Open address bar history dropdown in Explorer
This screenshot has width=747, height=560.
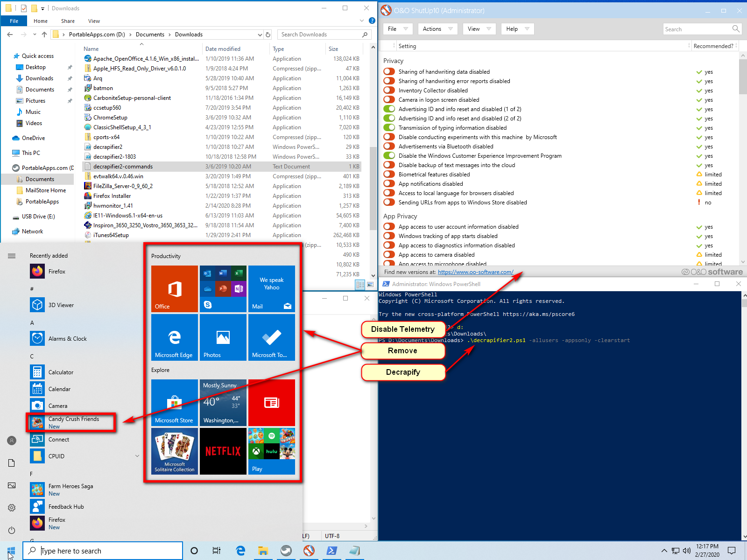coord(260,35)
